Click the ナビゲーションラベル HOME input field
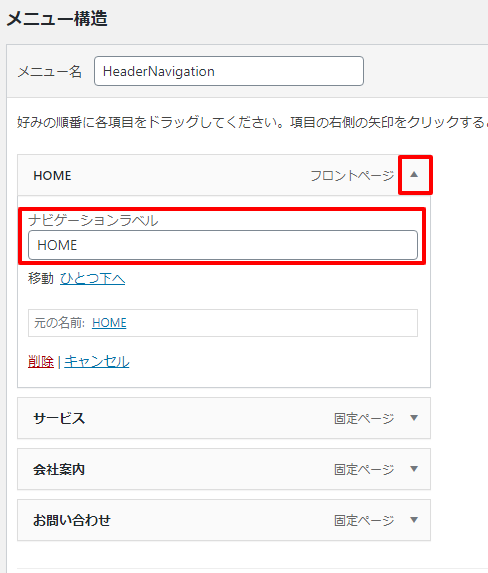The image size is (488, 573). coord(223,245)
